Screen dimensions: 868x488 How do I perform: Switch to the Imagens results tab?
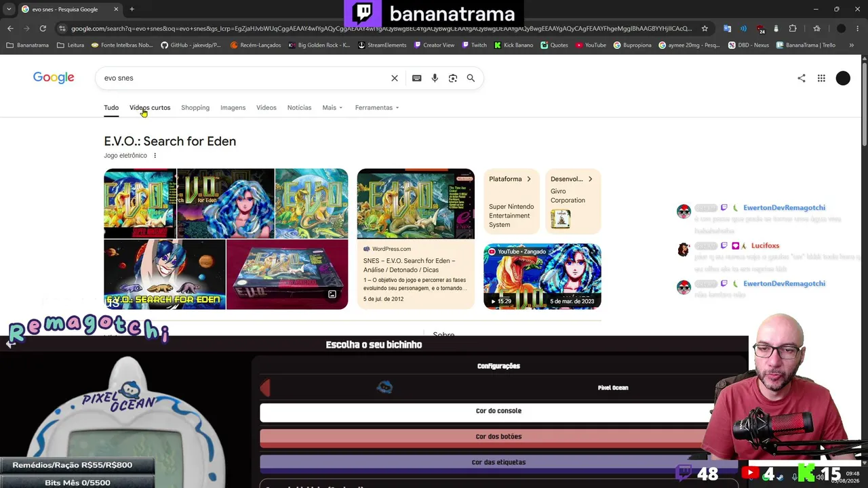[x=233, y=108]
